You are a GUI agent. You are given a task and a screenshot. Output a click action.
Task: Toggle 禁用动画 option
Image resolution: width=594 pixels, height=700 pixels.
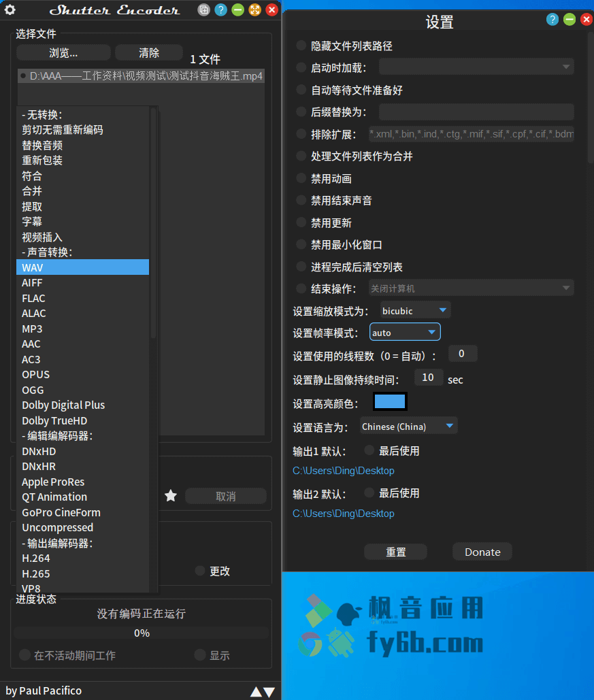point(301,178)
